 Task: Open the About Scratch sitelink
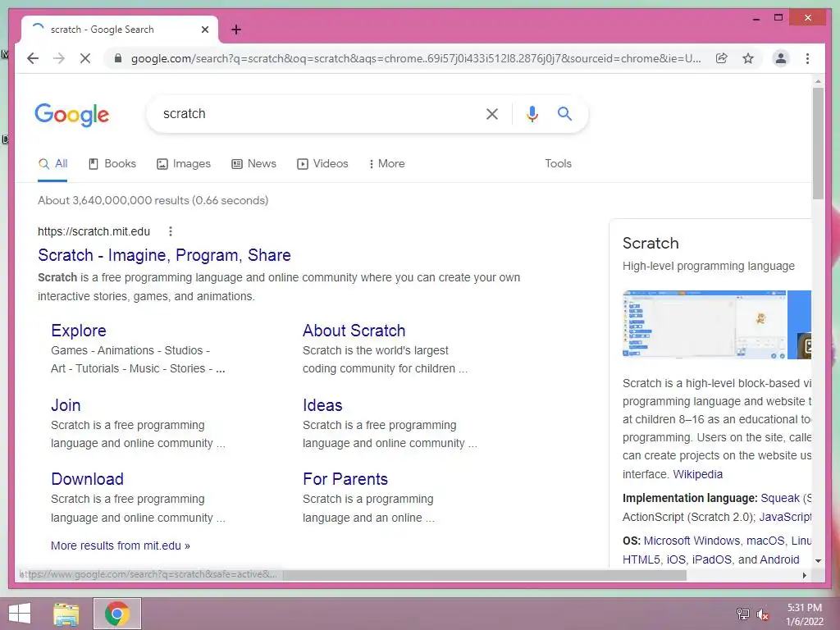click(x=354, y=331)
